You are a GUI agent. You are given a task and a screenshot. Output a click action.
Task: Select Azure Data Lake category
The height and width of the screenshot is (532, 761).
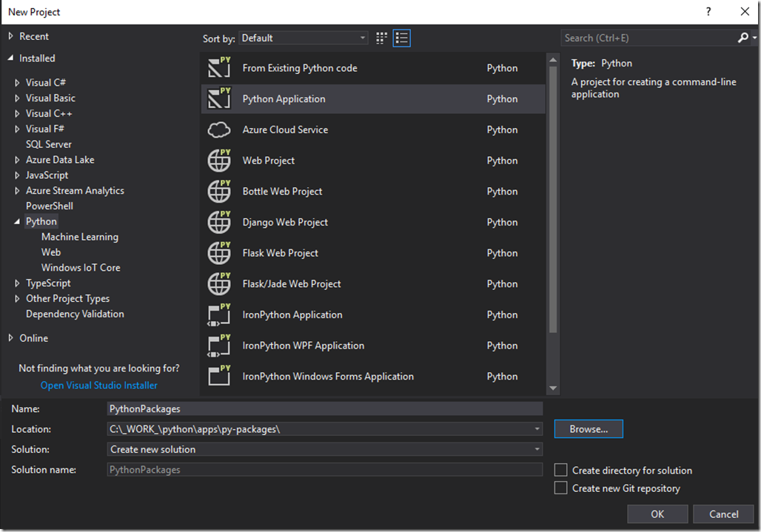(x=60, y=160)
